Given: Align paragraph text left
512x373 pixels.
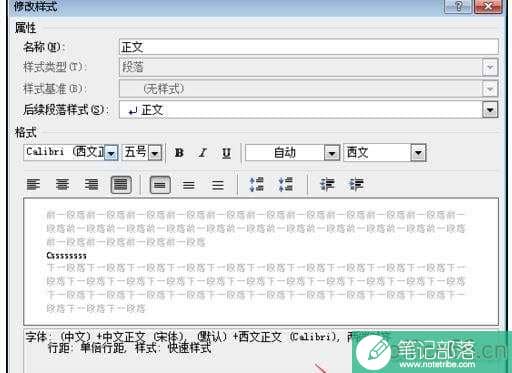Looking at the screenshot, I should (33, 184).
